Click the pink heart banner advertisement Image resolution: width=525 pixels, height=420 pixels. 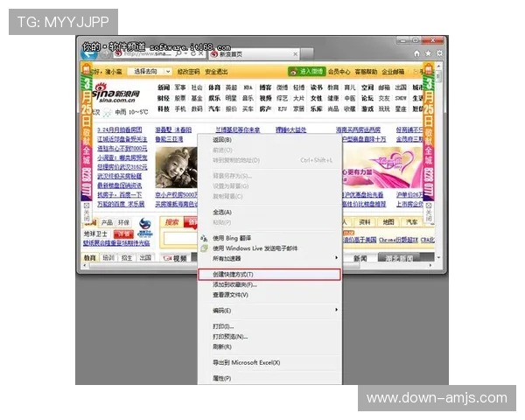point(381,167)
